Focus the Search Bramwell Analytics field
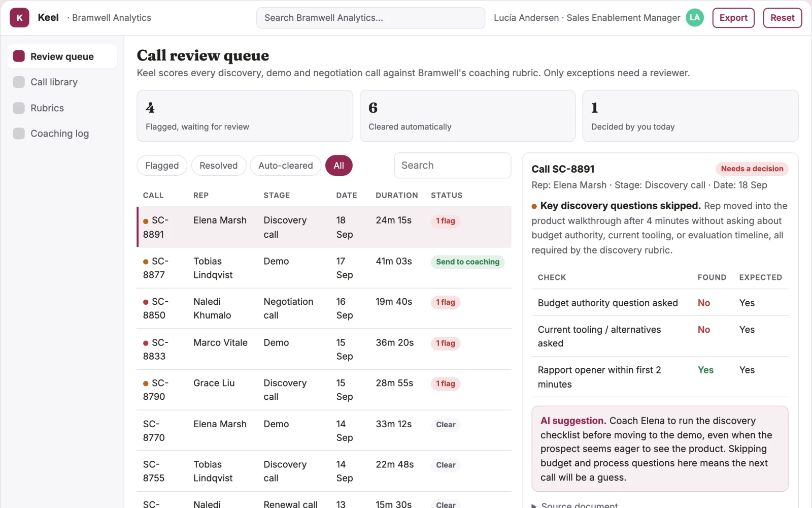This screenshot has height=508, width=812. click(370, 18)
